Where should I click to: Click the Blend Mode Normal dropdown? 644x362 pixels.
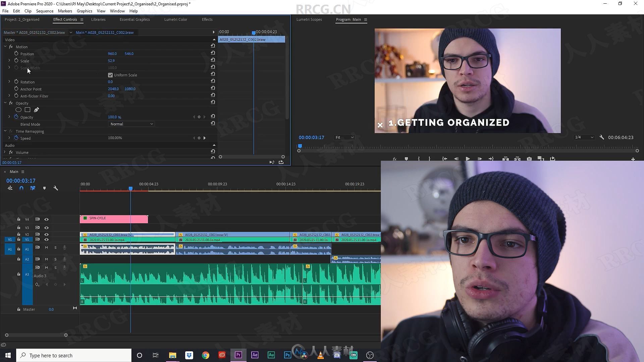click(x=130, y=124)
